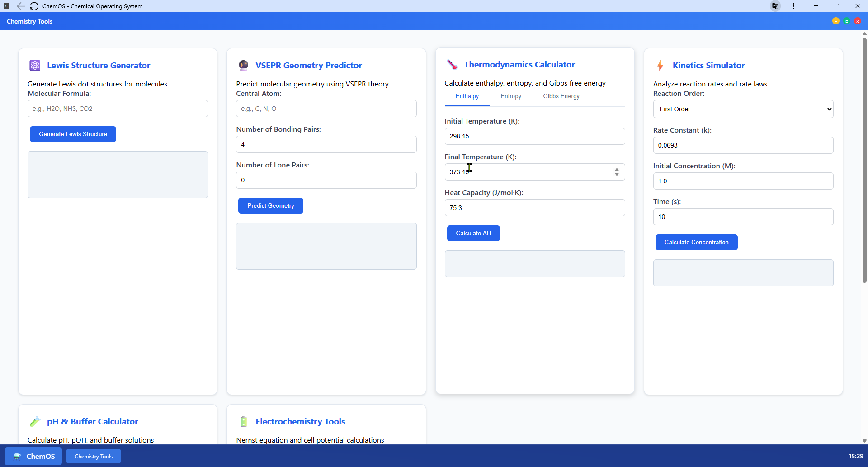Select the Chemistry Tools taskbar item
868x467 pixels.
(94, 456)
